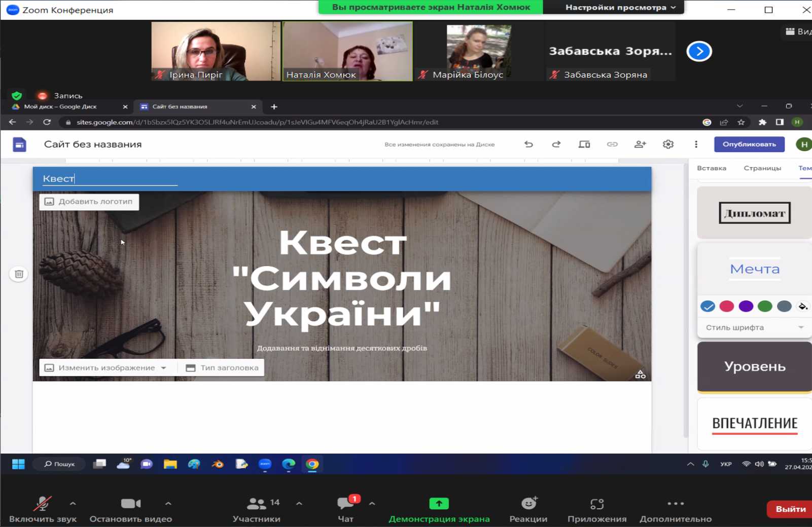Open site settings via the gear icon
Screen dimensions: 812x527
click(667, 144)
